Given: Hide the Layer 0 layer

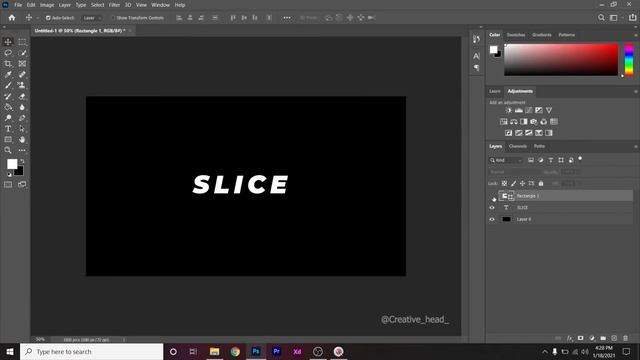Looking at the screenshot, I should pos(492,220).
